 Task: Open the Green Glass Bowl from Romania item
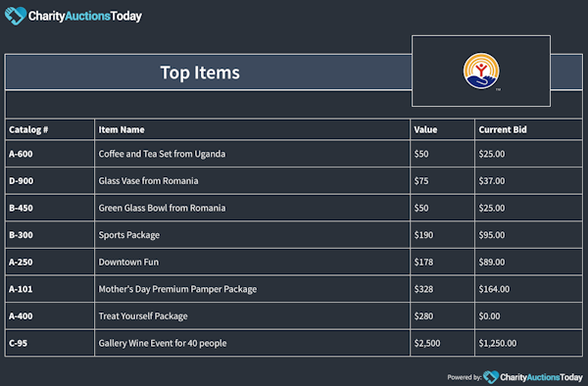tap(162, 208)
